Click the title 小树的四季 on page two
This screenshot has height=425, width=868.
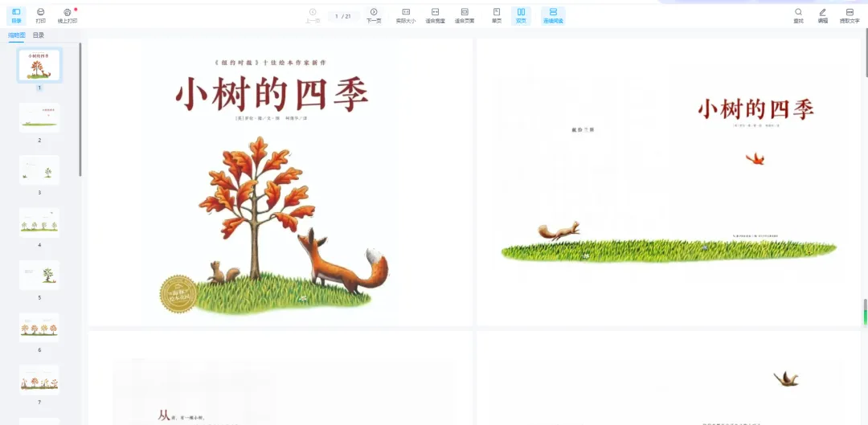[x=755, y=109]
